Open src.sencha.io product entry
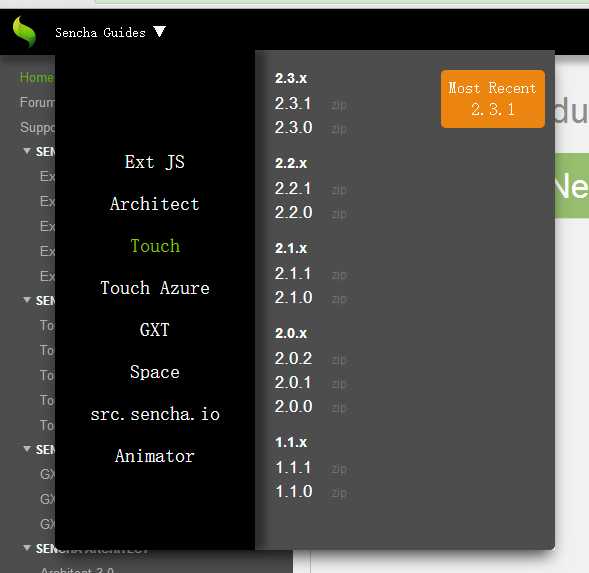Screen dimensions: 589x573 point(155,414)
